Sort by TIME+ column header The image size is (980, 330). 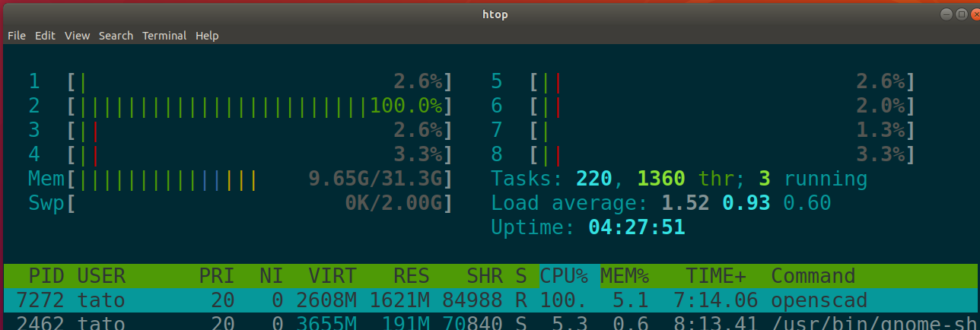(x=716, y=275)
